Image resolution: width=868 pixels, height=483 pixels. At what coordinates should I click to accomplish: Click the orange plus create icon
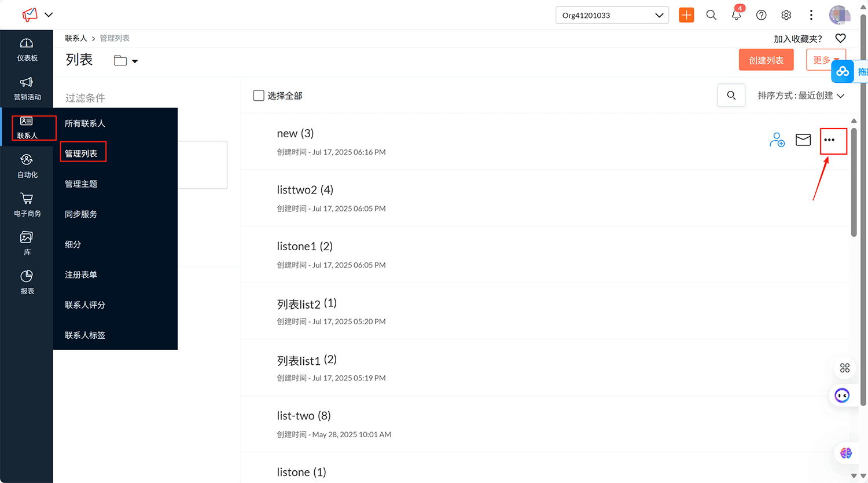(686, 15)
